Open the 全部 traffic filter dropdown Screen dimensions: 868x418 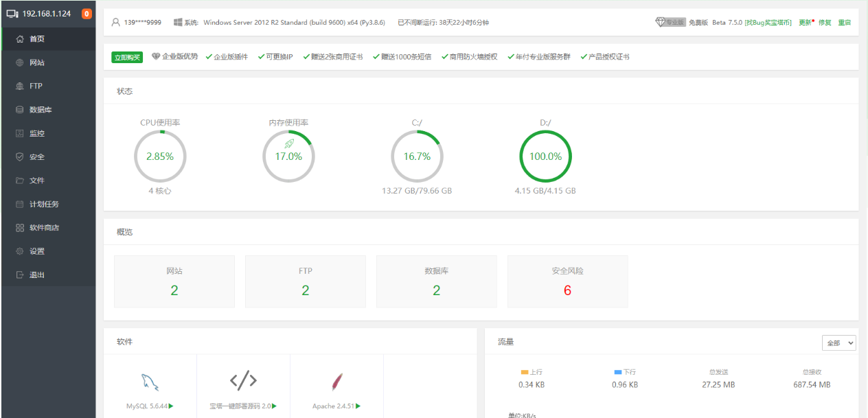click(x=838, y=342)
